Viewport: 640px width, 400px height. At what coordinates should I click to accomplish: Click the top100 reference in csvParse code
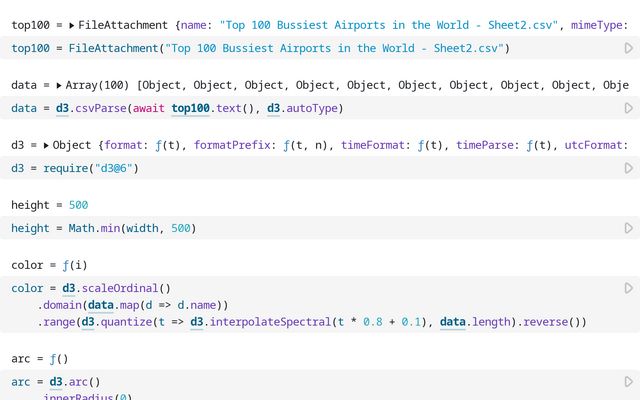(x=190, y=108)
